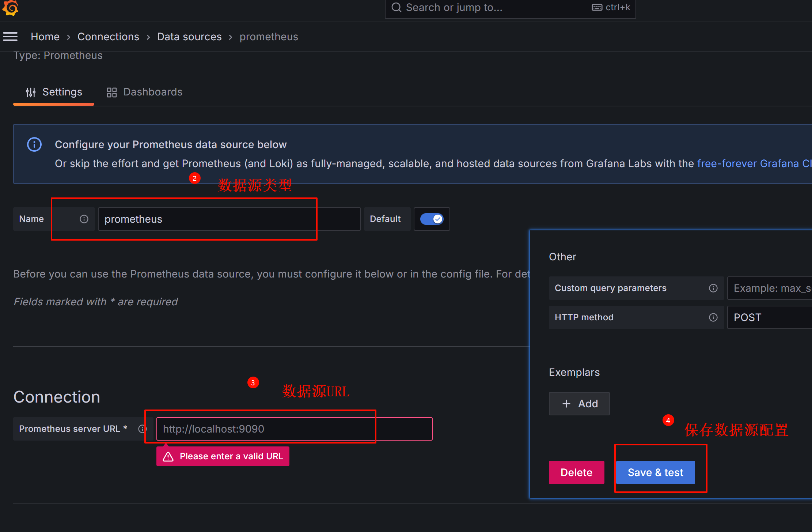This screenshot has height=532, width=812.
Task: Click the Name field info icon
Action: tap(84, 219)
